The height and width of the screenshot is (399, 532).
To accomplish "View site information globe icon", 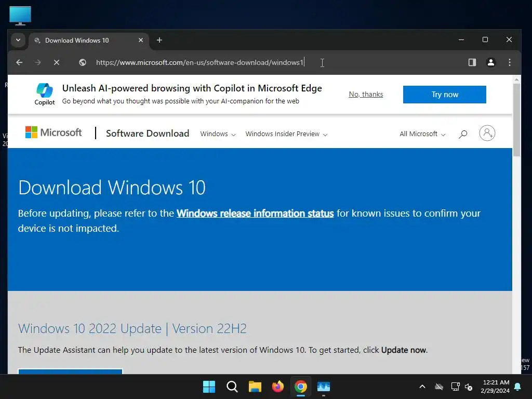I will 83,62.
